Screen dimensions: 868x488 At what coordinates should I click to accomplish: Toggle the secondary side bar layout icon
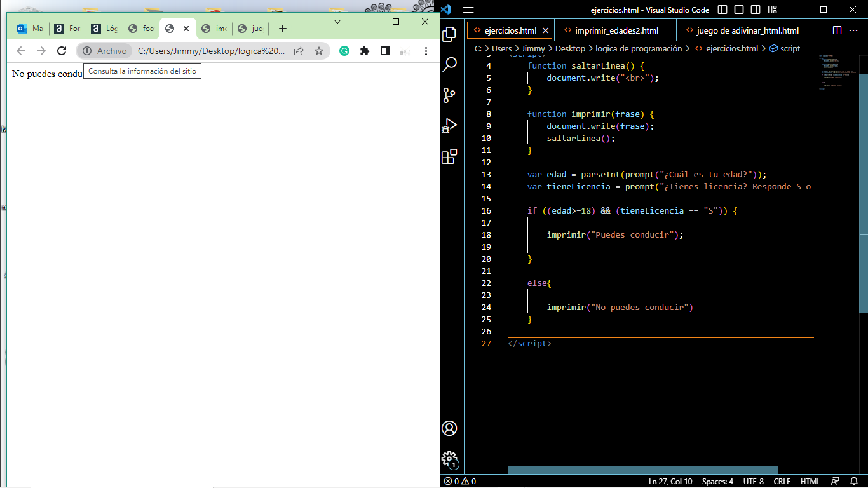click(756, 10)
